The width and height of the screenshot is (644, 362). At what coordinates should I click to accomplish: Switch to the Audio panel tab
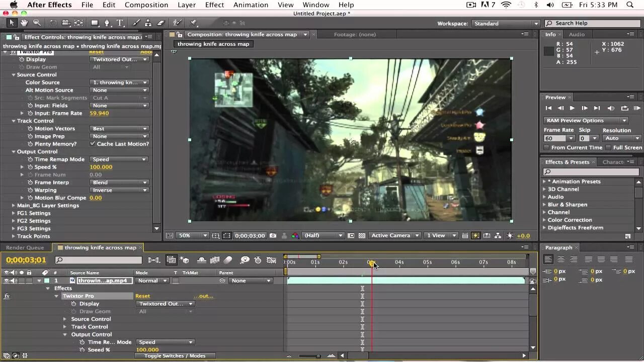[x=577, y=34]
